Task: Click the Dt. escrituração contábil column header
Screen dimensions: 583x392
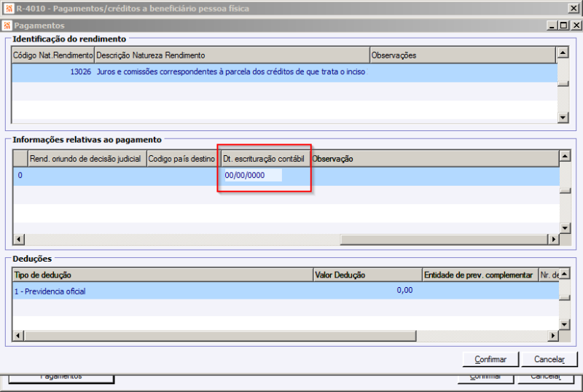Action: click(265, 159)
